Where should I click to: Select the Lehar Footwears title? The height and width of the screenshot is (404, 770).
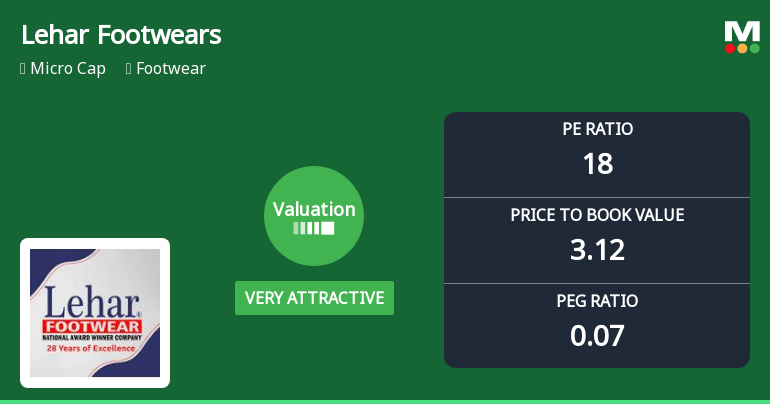pos(121,35)
